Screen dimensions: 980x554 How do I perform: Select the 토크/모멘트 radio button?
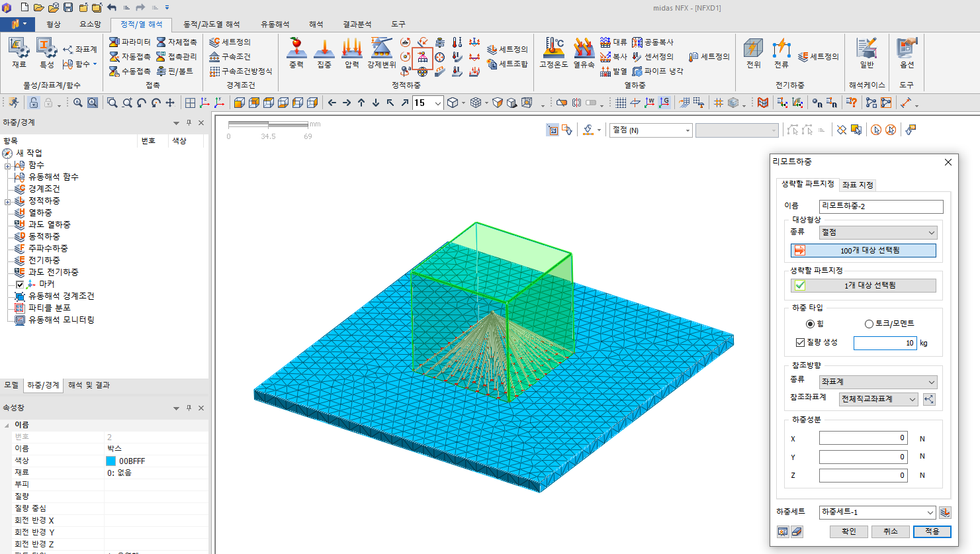869,324
